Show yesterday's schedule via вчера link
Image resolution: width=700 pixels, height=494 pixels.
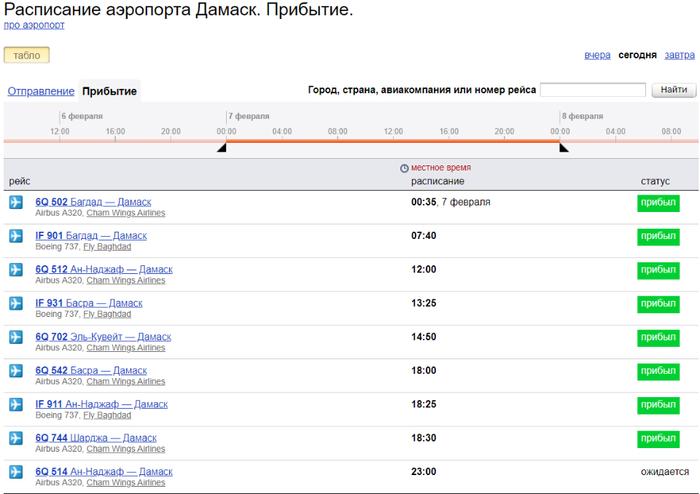597,55
